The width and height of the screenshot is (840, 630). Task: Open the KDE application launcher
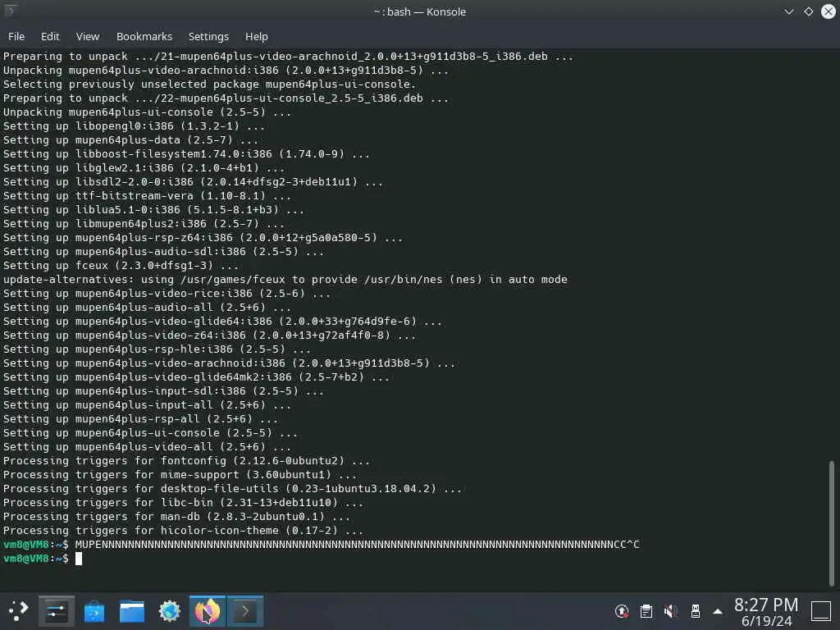(x=18, y=610)
